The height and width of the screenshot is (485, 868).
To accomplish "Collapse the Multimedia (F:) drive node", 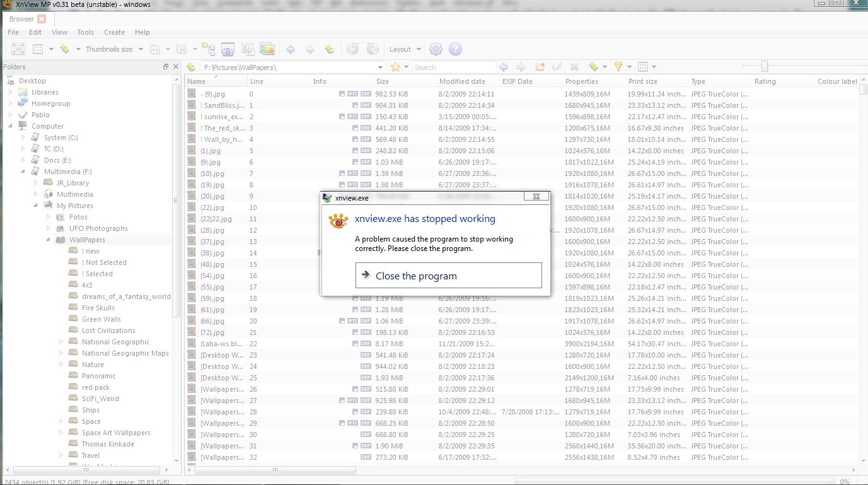I will (23, 172).
